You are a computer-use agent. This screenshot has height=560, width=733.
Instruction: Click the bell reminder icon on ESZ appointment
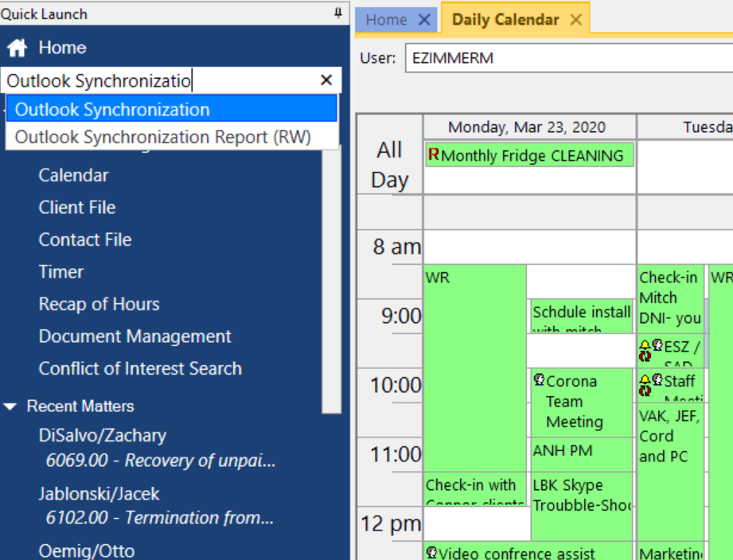click(645, 345)
